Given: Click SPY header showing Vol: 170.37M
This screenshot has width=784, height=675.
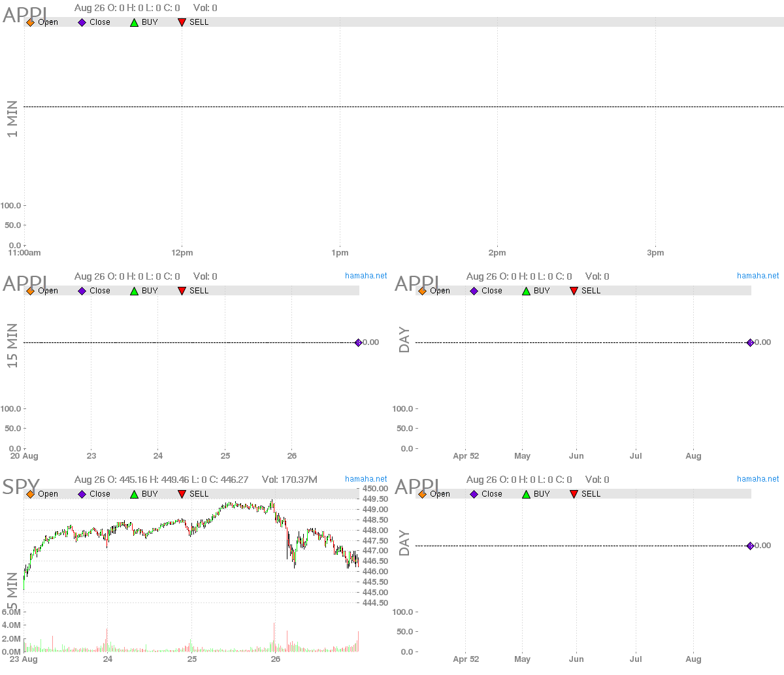Looking at the screenshot, I should point(289,480).
